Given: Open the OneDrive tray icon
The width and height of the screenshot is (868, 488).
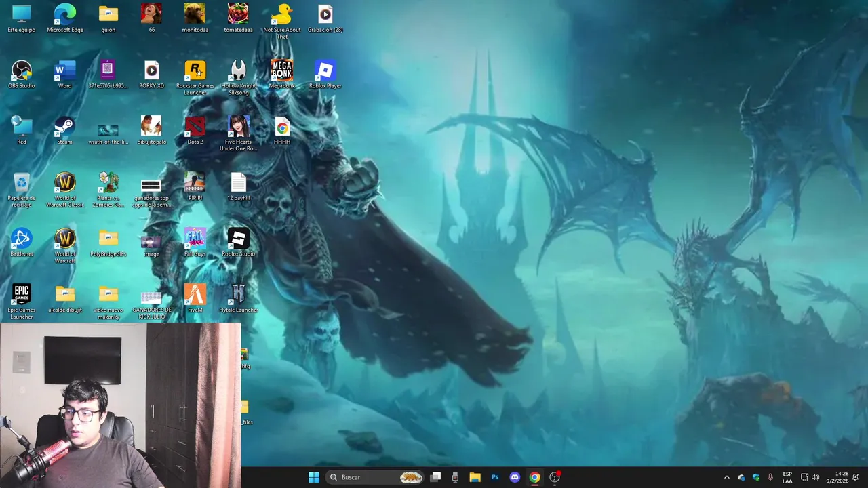Looking at the screenshot, I should [741, 477].
